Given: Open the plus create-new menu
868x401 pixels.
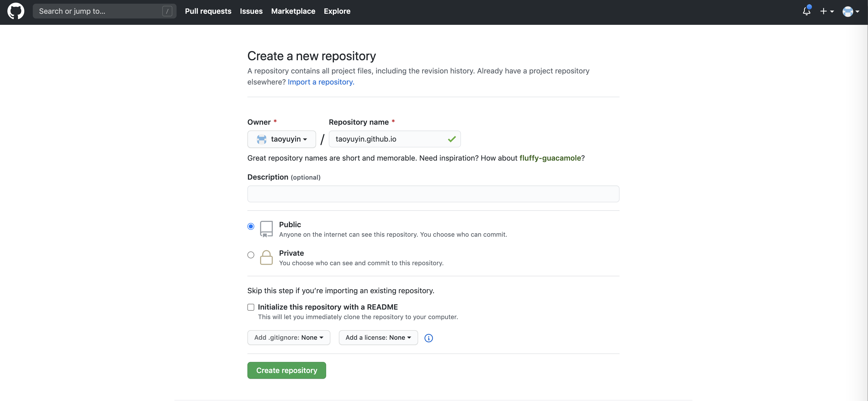Looking at the screenshot, I should [x=827, y=11].
